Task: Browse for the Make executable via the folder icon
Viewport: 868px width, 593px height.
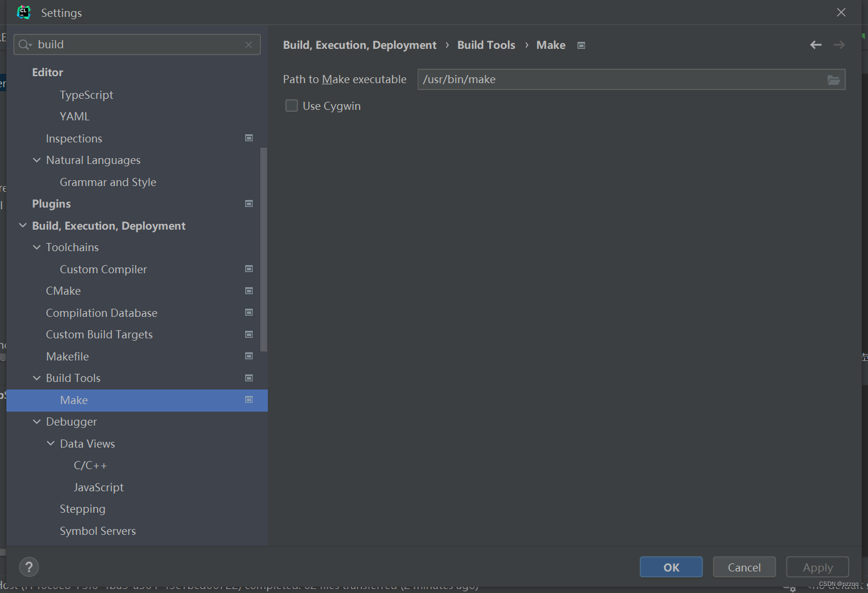Action: point(834,80)
